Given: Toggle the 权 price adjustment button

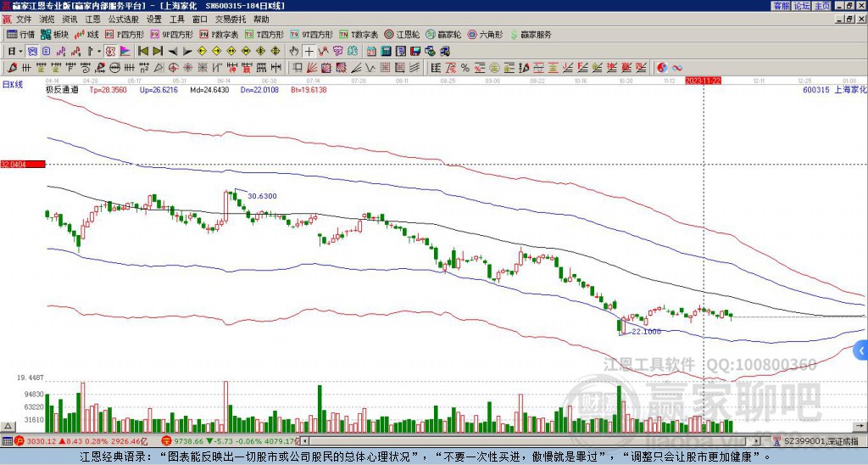Looking at the screenshot, I should (110, 52).
